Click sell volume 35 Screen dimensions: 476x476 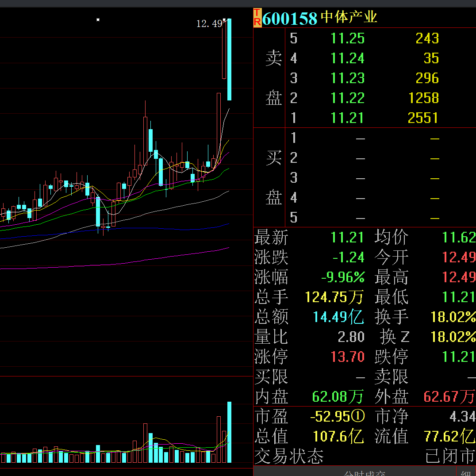point(431,58)
